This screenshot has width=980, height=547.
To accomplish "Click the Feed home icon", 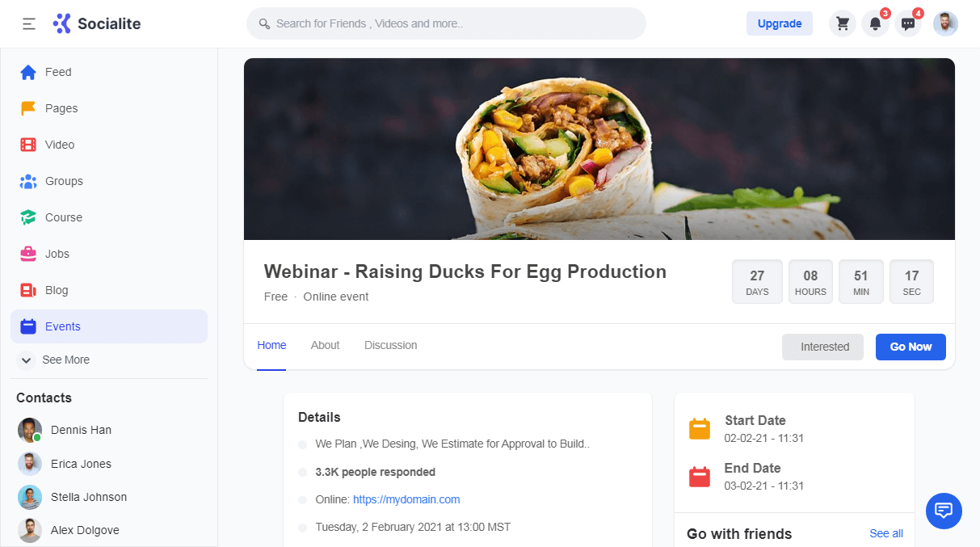I will click(28, 73).
